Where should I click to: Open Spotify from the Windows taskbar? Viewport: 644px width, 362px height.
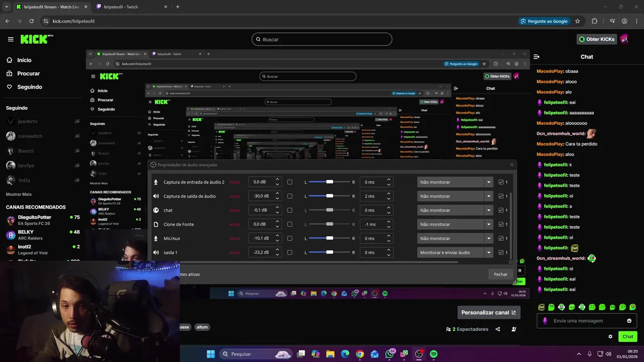434,354
